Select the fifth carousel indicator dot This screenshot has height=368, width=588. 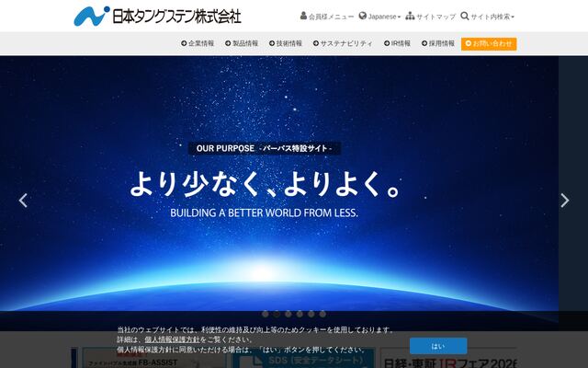click(x=311, y=314)
